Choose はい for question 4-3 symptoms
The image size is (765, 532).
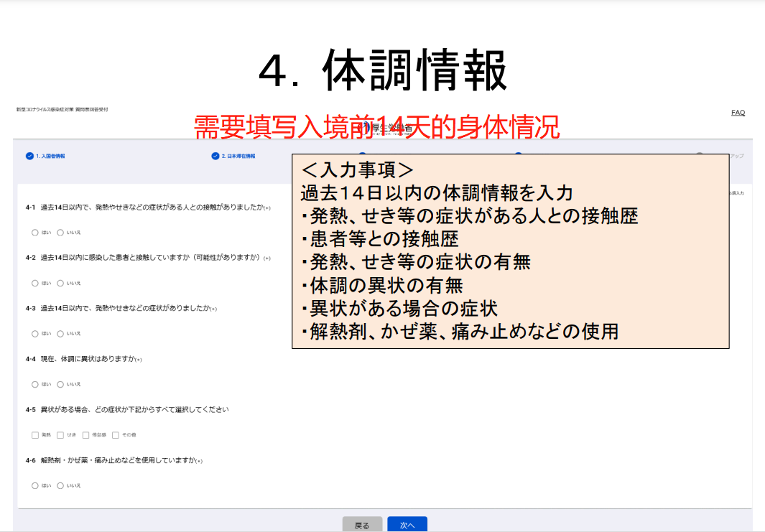click(x=35, y=333)
